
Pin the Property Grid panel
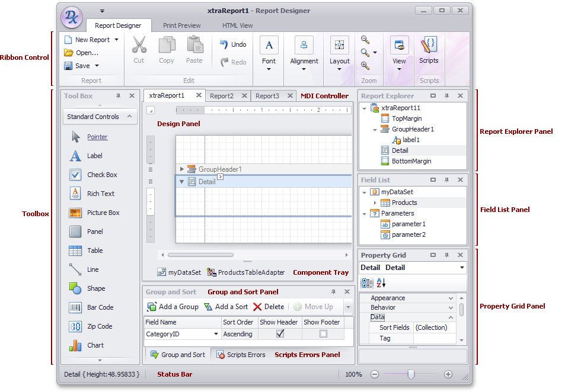pos(446,255)
